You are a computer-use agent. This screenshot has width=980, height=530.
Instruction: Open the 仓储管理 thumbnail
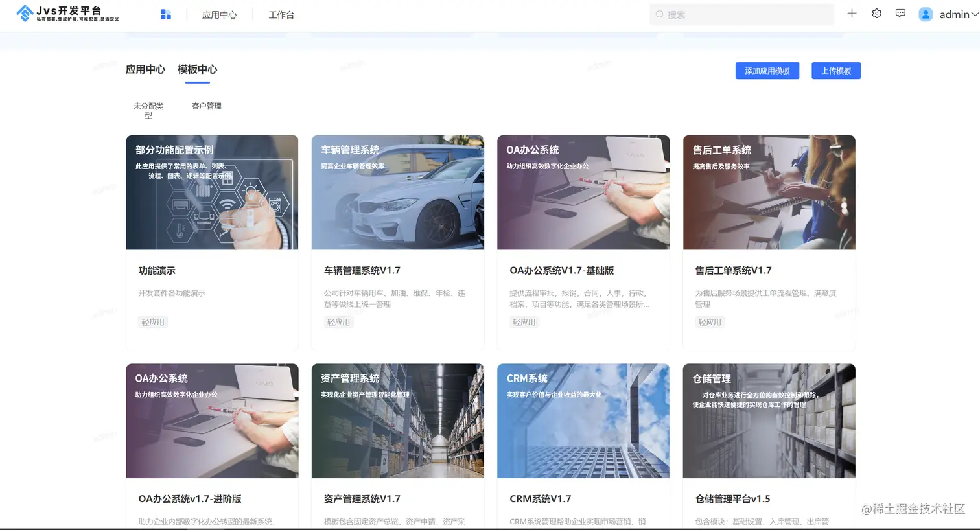pos(769,421)
